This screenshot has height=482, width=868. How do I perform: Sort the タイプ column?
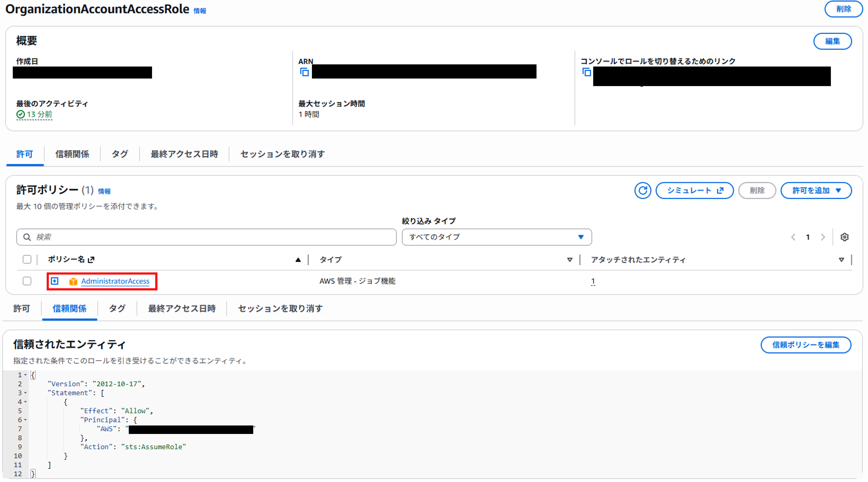569,260
